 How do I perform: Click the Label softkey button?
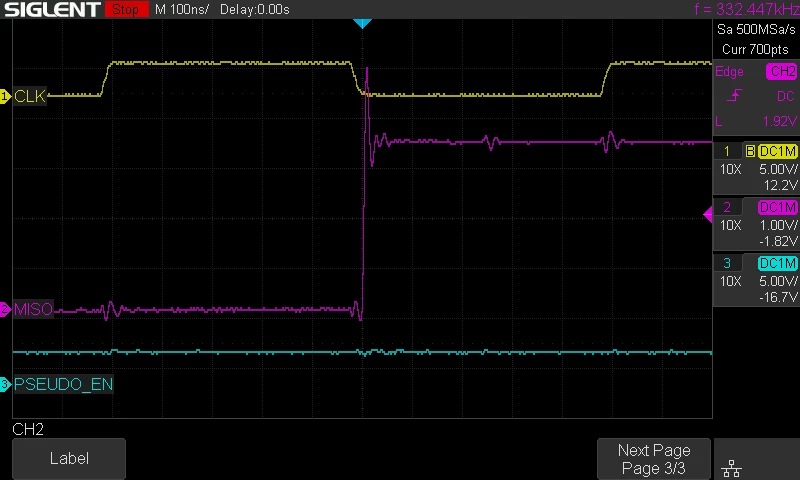pyautogui.click(x=69, y=458)
